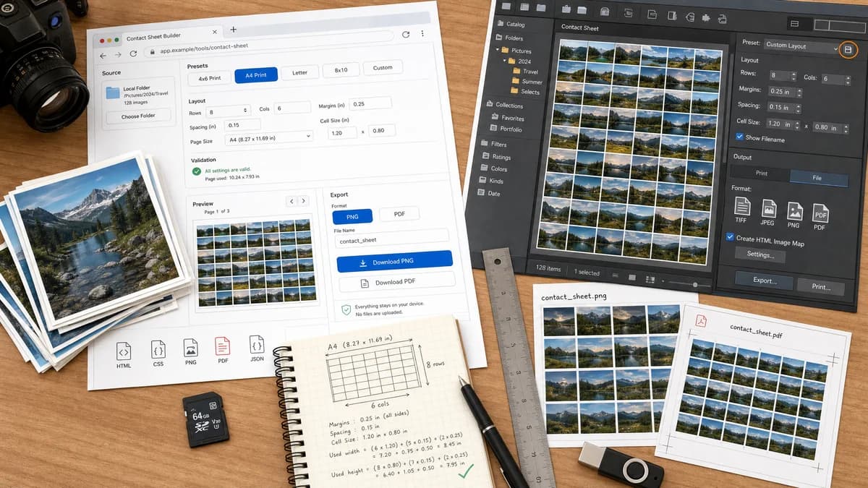This screenshot has width=868, height=488.
Task: Open the Preset Custom Layout dropdown
Action: (800, 46)
